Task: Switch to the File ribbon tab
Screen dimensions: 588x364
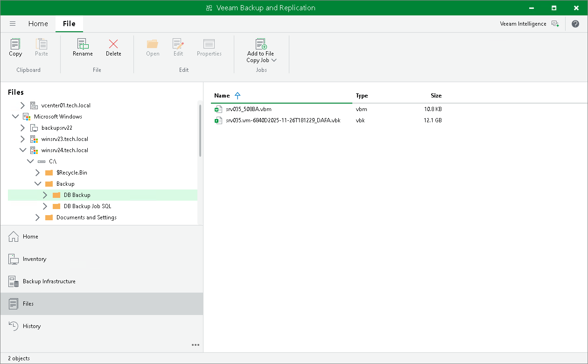Action: pyautogui.click(x=69, y=23)
